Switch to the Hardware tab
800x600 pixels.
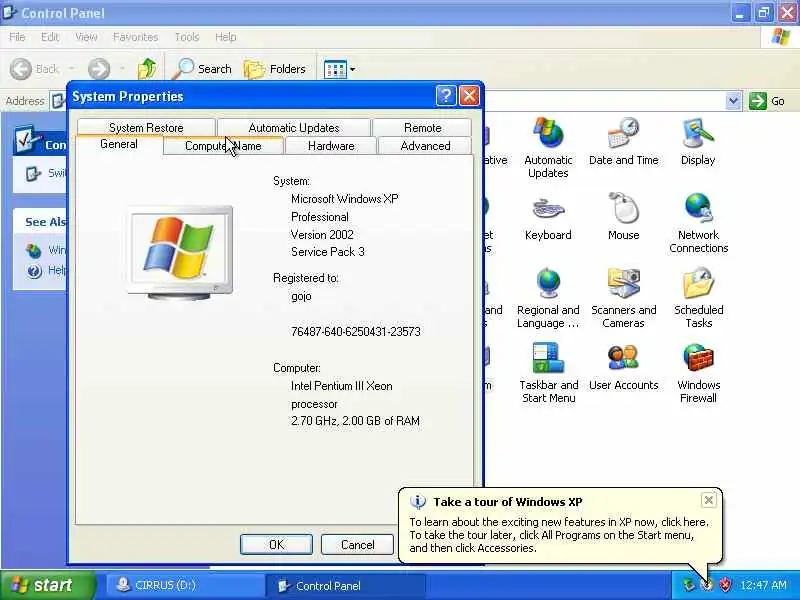331,146
